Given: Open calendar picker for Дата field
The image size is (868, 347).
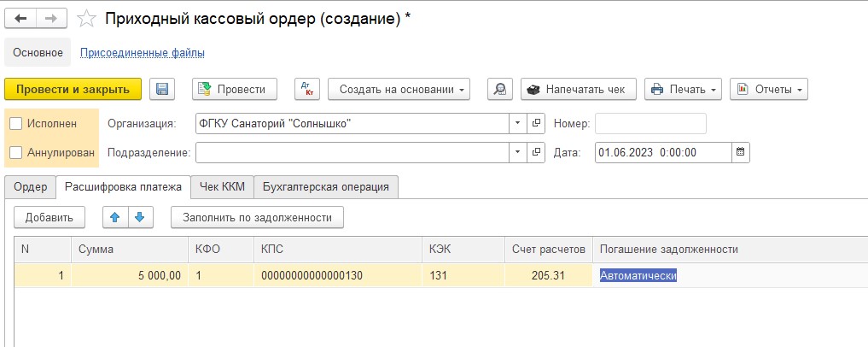Looking at the screenshot, I should coord(741,152).
